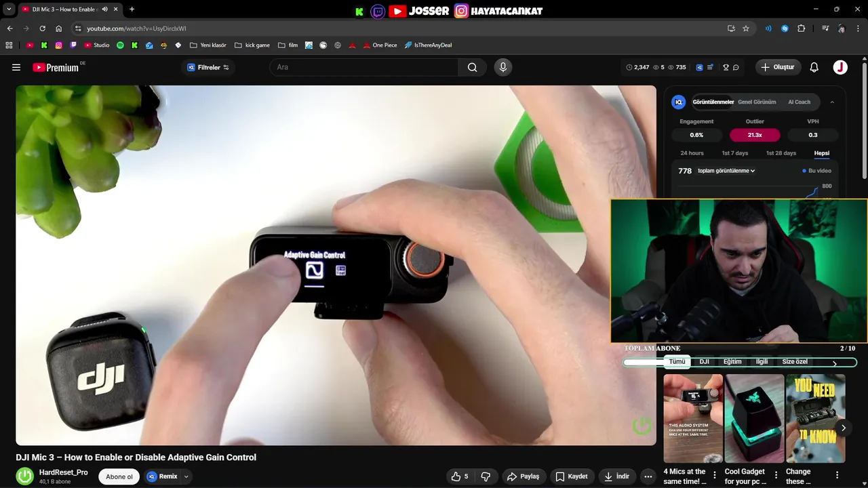This screenshot has width=868, height=488.
Task: Open options for '4 Mics at the same time' video
Action: [x=715, y=475]
